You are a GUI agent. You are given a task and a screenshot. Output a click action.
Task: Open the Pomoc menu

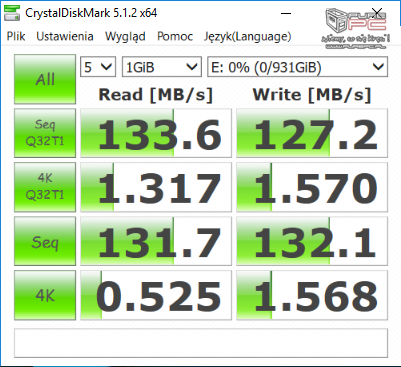(175, 36)
